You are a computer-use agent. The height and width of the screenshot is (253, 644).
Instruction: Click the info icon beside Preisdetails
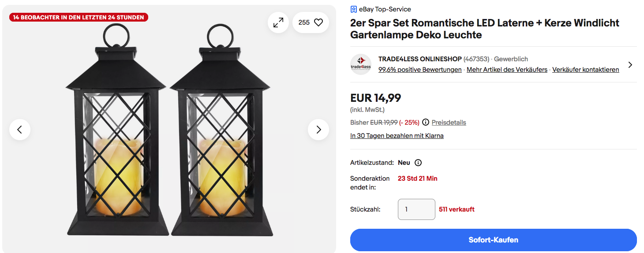click(x=426, y=123)
